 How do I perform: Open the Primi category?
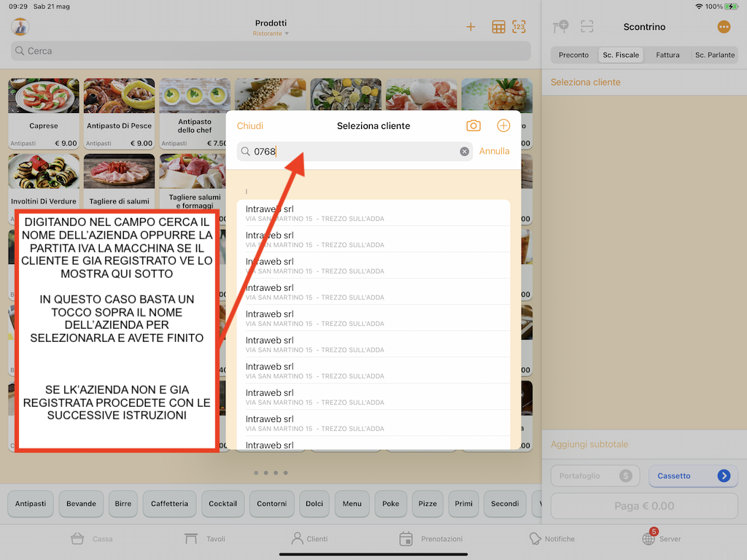pos(463,503)
